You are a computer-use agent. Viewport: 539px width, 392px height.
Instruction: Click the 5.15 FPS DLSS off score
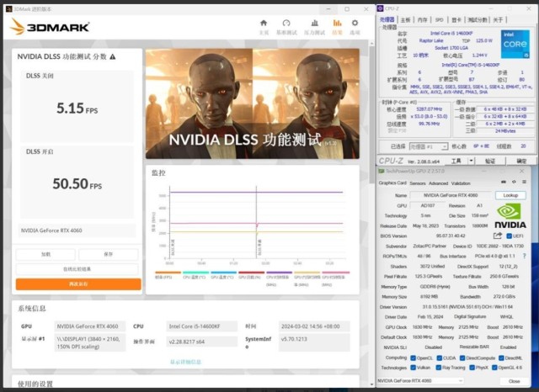(77, 109)
